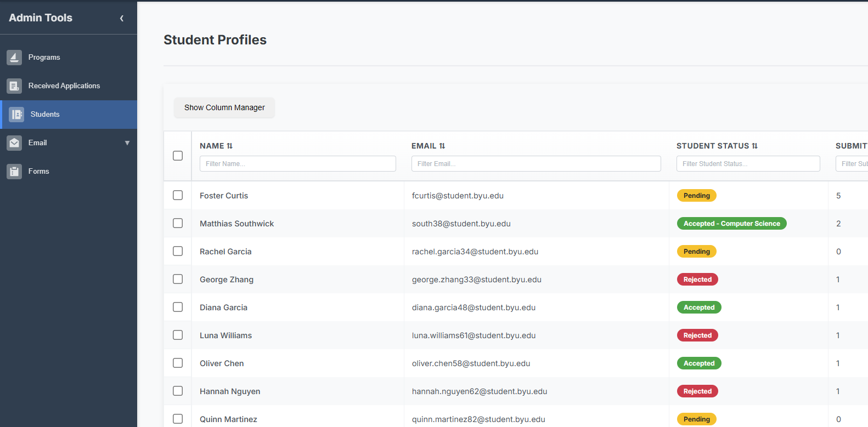This screenshot has height=427, width=868.
Task: Collapse the Admin Tools sidebar
Action: [122, 18]
